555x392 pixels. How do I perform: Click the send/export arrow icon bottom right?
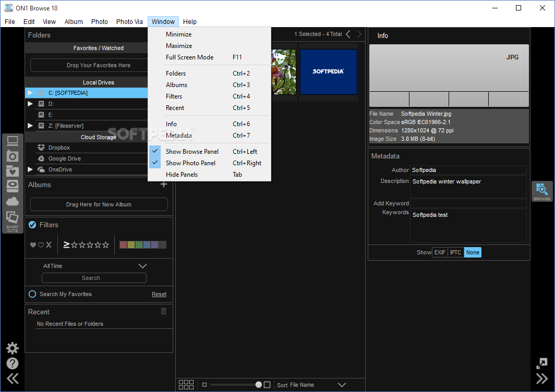(542, 363)
